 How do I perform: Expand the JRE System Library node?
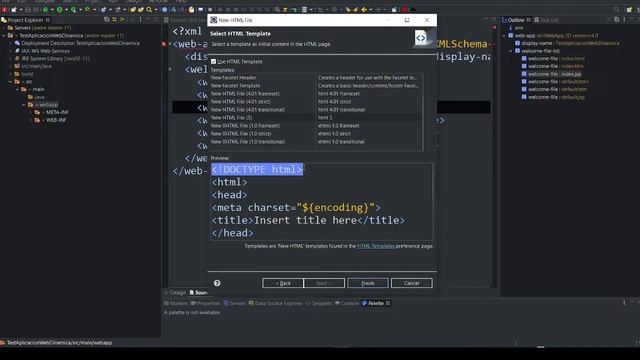click(11, 59)
